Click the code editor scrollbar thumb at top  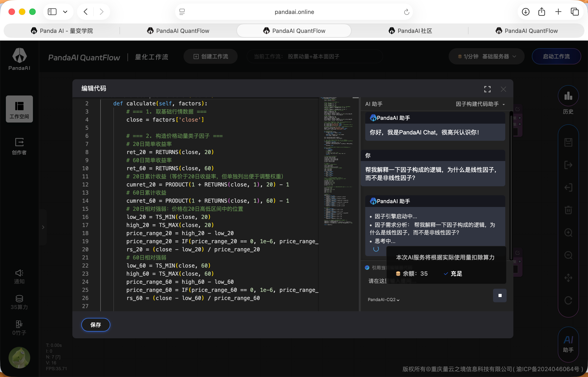[356, 98]
